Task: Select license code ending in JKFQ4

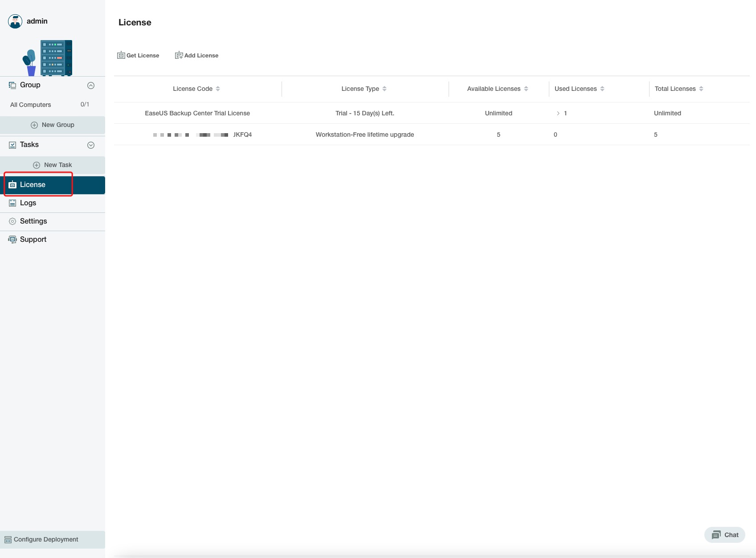Action: coord(203,134)
